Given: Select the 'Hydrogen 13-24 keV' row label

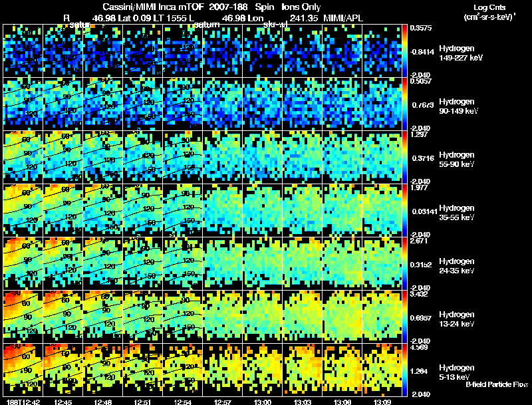Looking at the screenshot, I should [457, 319].
